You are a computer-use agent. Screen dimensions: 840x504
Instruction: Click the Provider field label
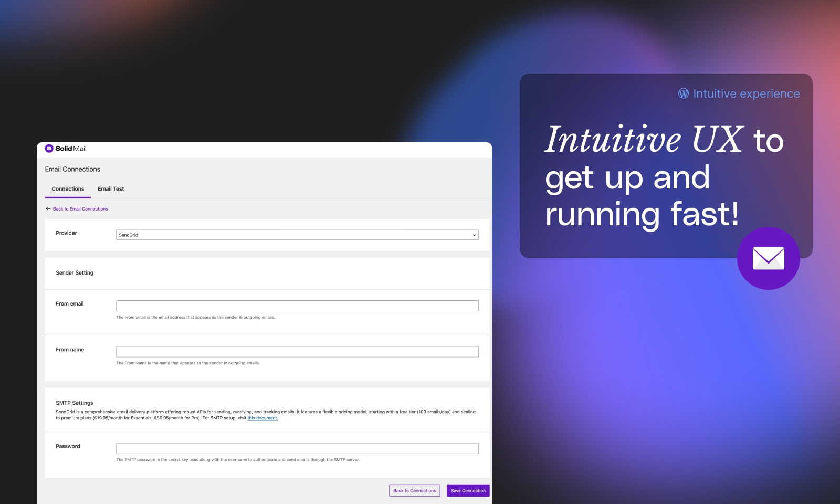(x=66, y=233)
